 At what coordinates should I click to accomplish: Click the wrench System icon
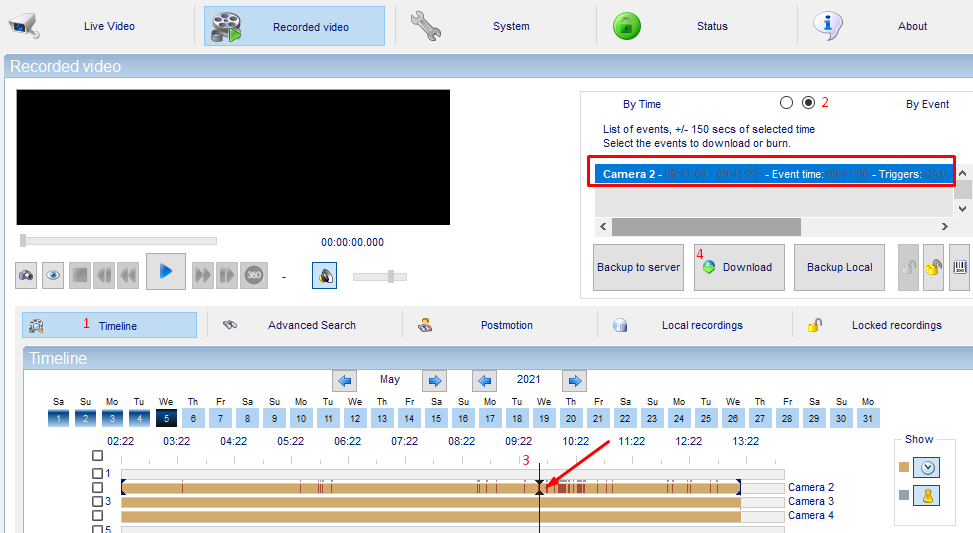pyautogui.click(x=426, y=26)
